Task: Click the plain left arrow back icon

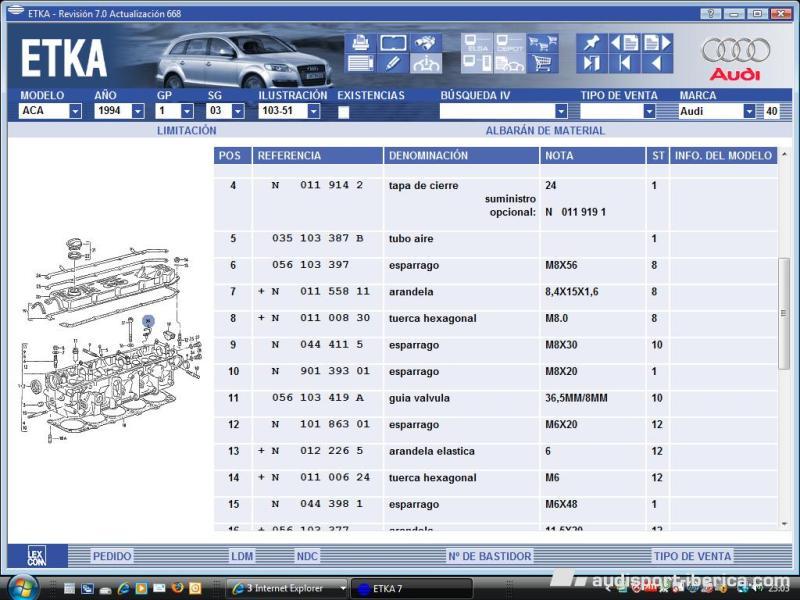Action: (657, 64)
